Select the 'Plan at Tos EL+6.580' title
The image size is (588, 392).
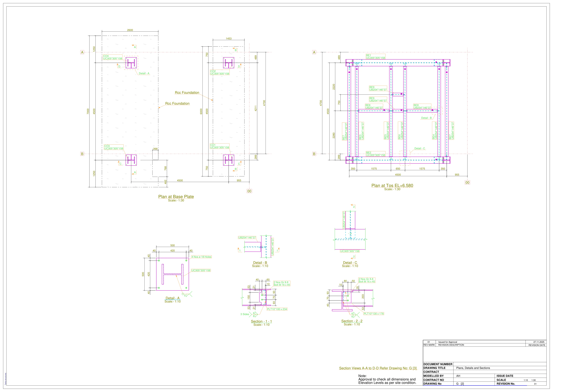point(392,186)
